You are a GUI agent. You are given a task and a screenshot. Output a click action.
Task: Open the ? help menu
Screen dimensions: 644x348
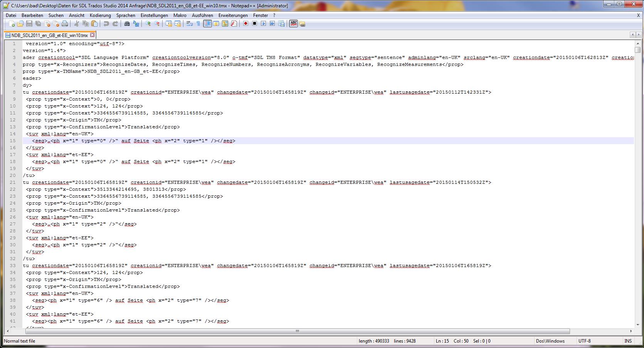point(274,15)
